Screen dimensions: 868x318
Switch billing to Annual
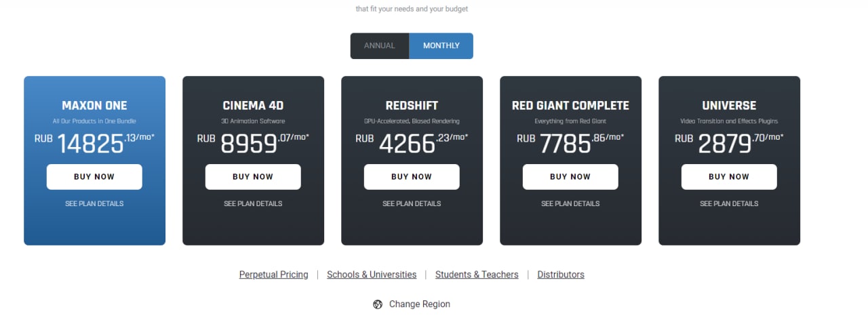click(380, 45)
